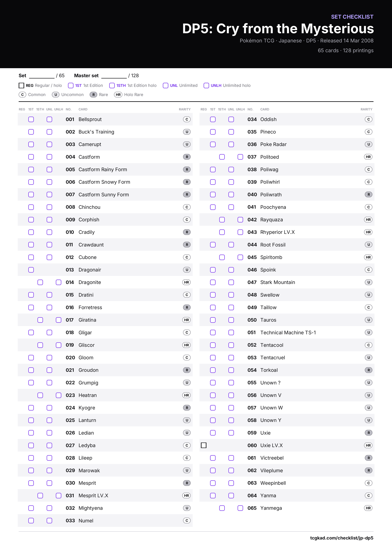Click the Set count blank field
The height and width of the screenshot is (555, 392).
42,76
